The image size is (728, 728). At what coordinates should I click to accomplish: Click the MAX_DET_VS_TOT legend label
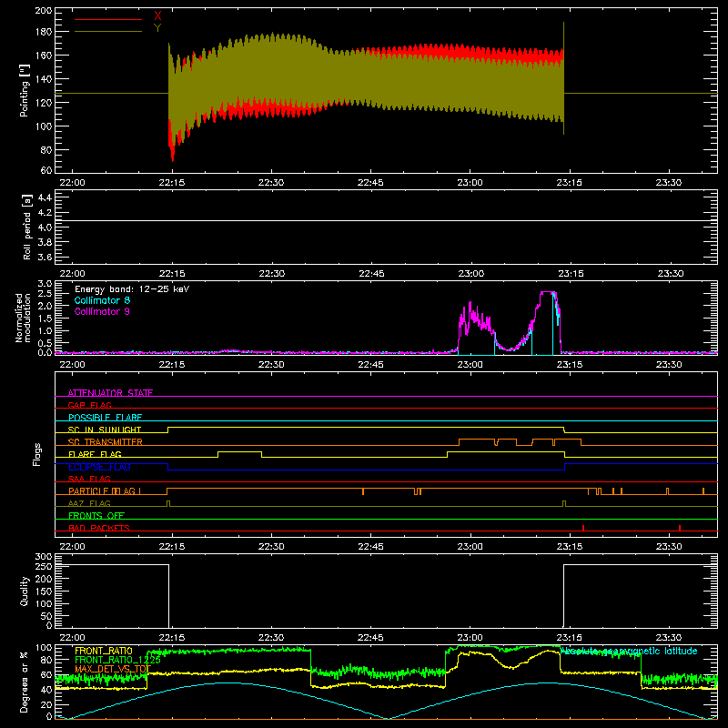point(113,669)
